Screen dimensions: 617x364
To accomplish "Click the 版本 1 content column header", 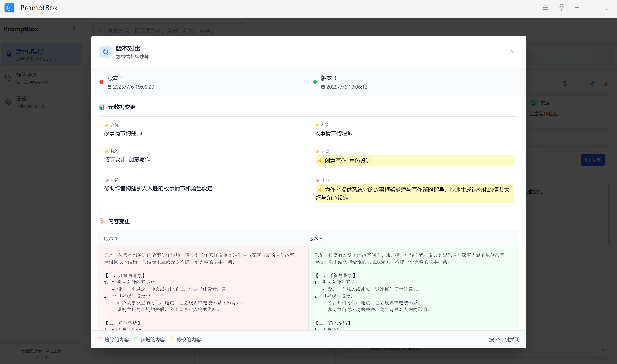I will 110,239.
